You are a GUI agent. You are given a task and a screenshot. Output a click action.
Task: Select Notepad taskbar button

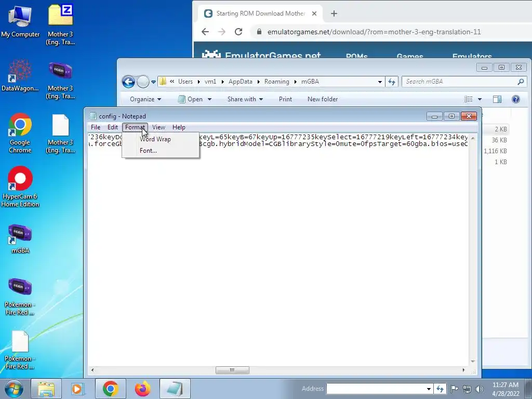pos(175,389)
